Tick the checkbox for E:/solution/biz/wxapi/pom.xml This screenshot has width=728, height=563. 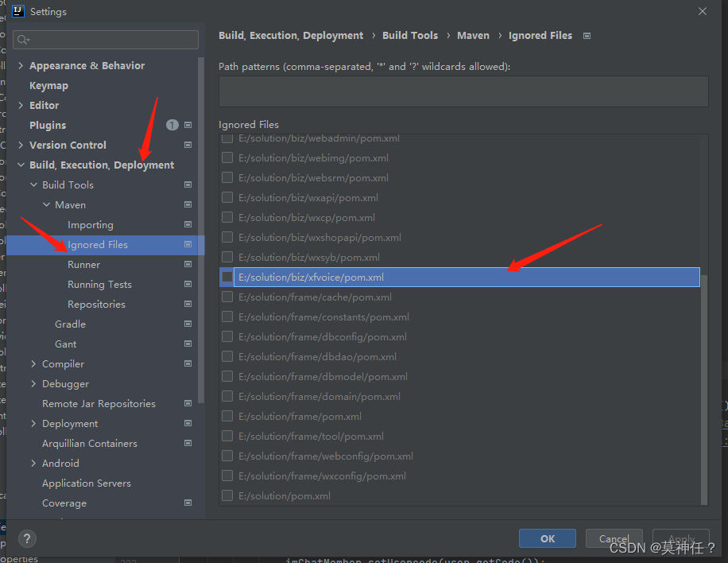pyautogui.click(x=227, y=198)
